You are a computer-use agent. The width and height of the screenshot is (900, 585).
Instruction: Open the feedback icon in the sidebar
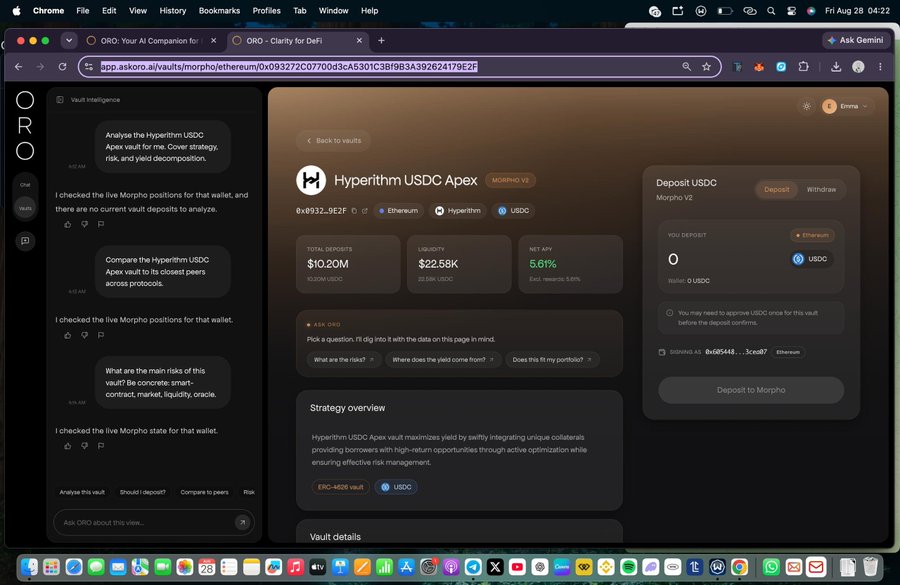click(x=25, y=241)
